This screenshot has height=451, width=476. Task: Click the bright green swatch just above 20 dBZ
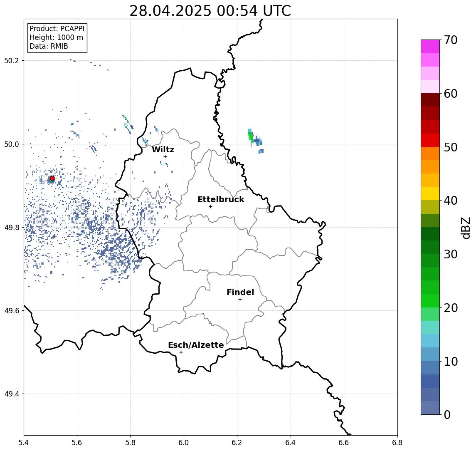[430, 300]
